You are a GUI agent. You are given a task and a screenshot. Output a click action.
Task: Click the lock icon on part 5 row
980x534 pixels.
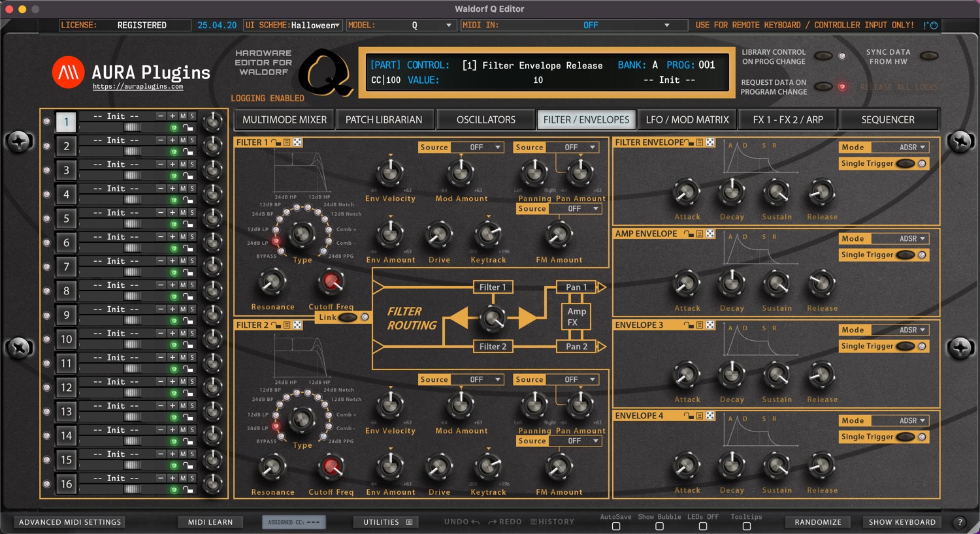(x=188, y=224)
